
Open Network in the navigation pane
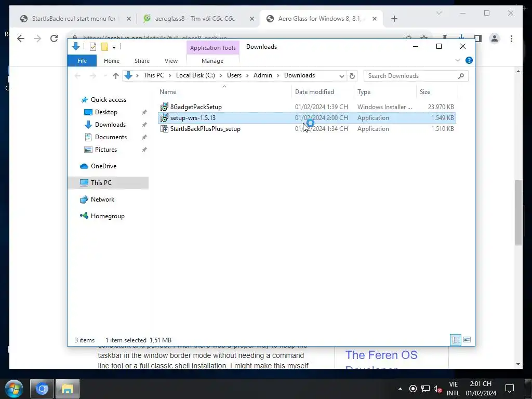pyautogui.click(x=102, y=199)
